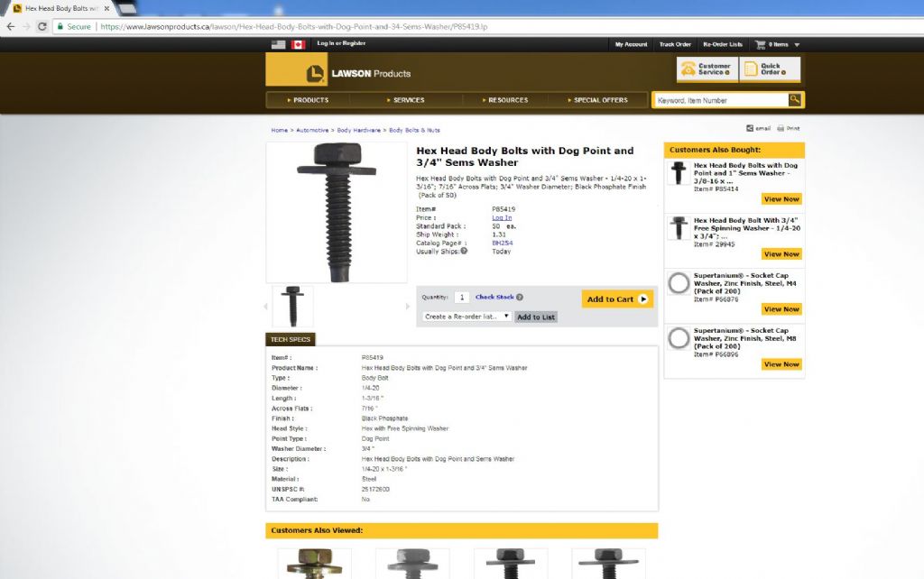Open gold bolt in Customers Also Viewed
The image size is (924, 579).
[x=315, y=564]
